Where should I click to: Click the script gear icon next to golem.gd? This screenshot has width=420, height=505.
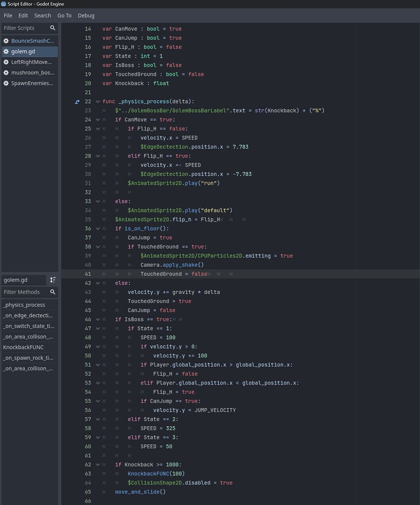5,51
